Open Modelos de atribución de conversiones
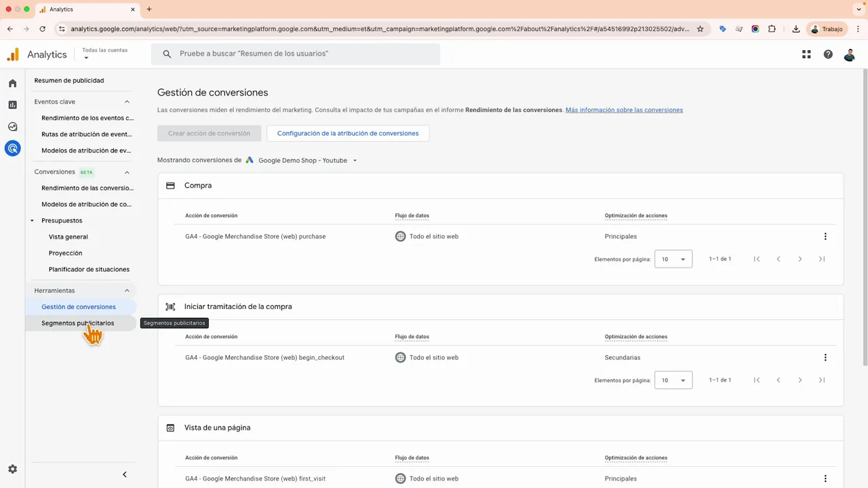Image resolution: width=868 pixels, height=488 pixels. pyautogui.click(x=86, y=204)
